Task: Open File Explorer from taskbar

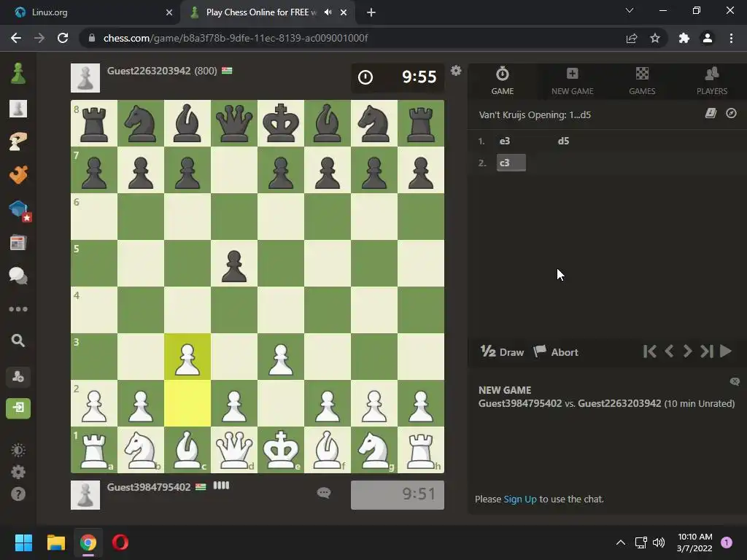Action: pos(55,542)
